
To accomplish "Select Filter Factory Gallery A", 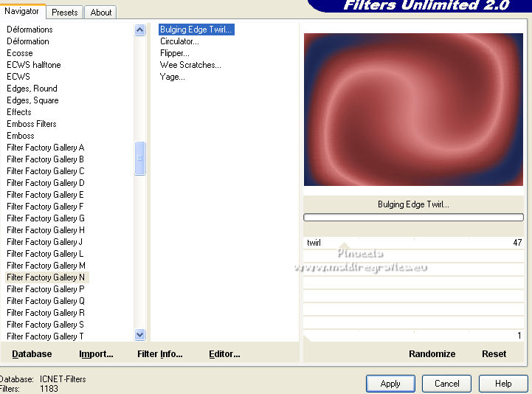I will coord(46,148).
